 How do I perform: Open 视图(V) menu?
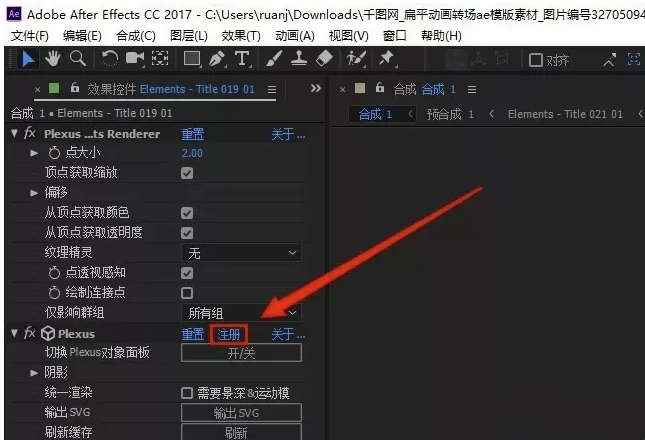point(348,36)
